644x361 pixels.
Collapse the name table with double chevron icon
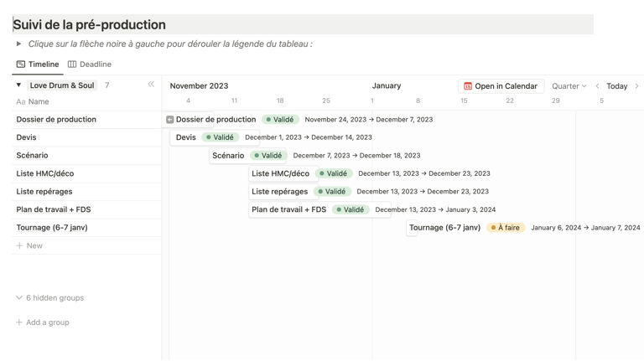(151, 85)
